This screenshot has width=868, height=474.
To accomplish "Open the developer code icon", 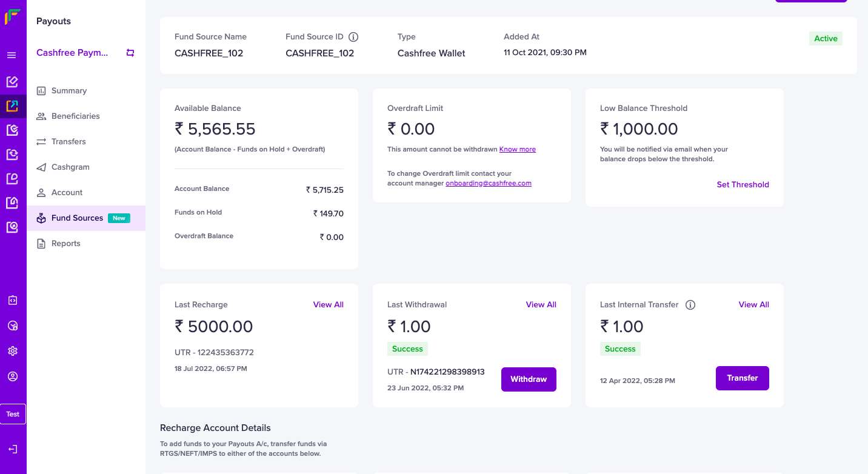I will [x=13, y=300].
